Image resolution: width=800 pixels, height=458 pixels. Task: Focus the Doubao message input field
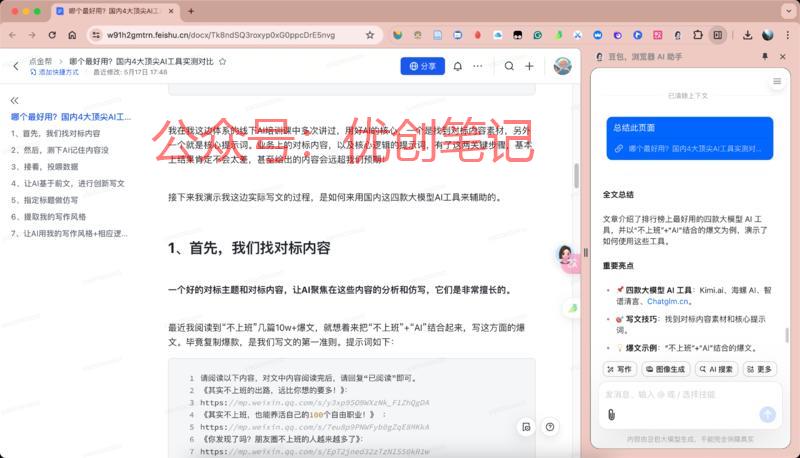690,394
